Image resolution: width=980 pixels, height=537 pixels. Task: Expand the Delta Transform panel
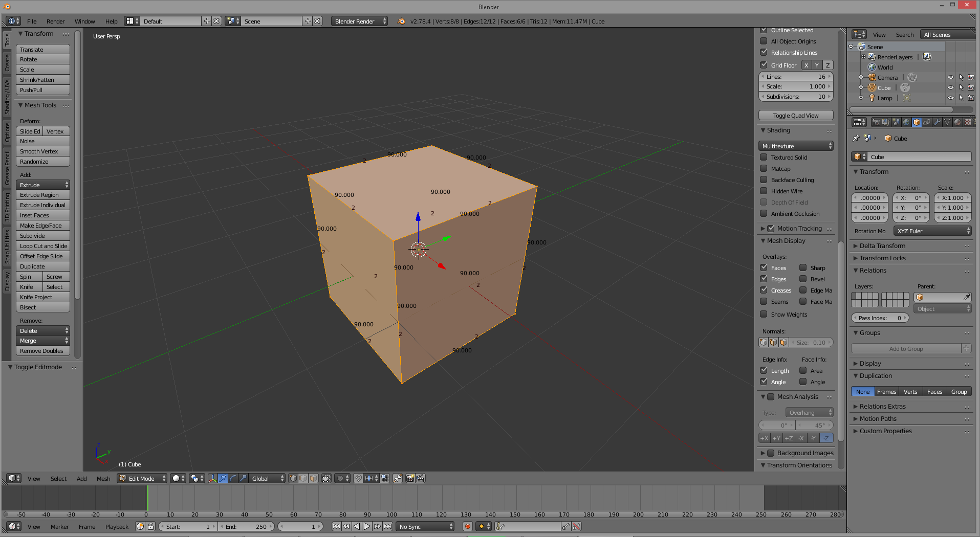[882, 245]
